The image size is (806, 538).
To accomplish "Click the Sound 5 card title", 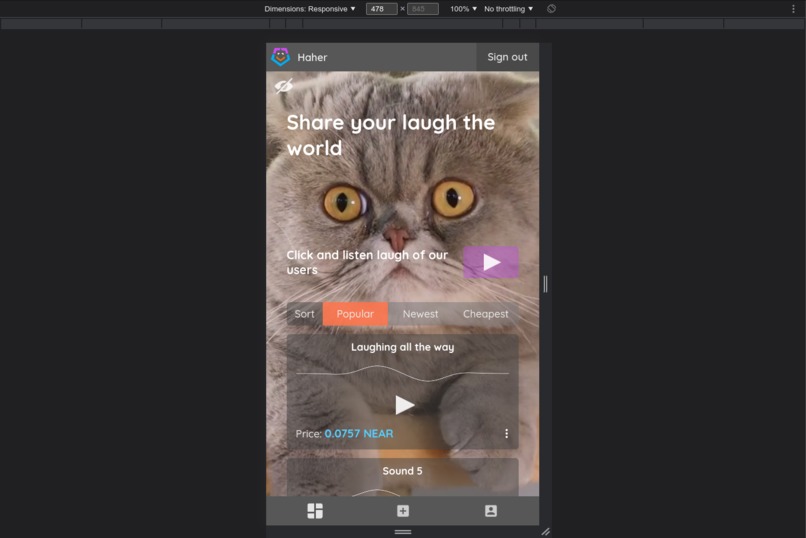I will click(402, 471).
